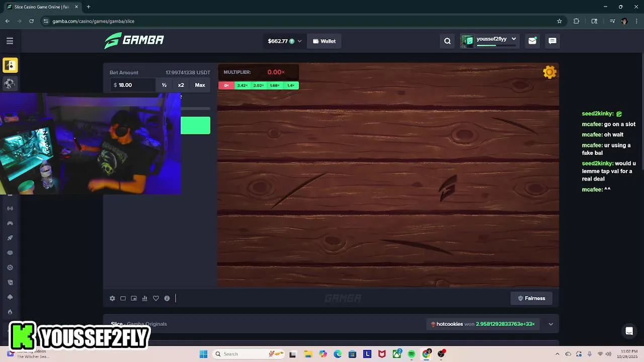This screenshot has width=644, height=362.
Task: Open Windows Start menu
Action: pyautogui.click(x=203, y=354)
